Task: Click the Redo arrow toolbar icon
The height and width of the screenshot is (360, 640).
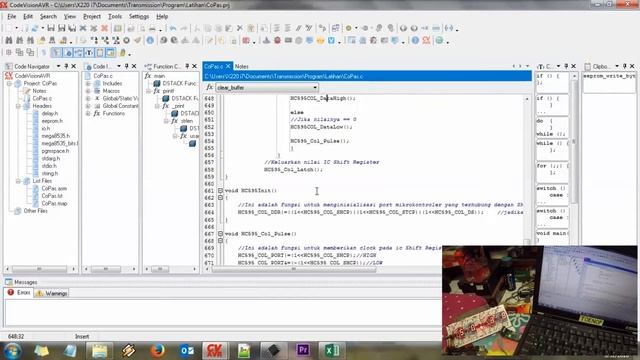Action: (x=184, y=28)
